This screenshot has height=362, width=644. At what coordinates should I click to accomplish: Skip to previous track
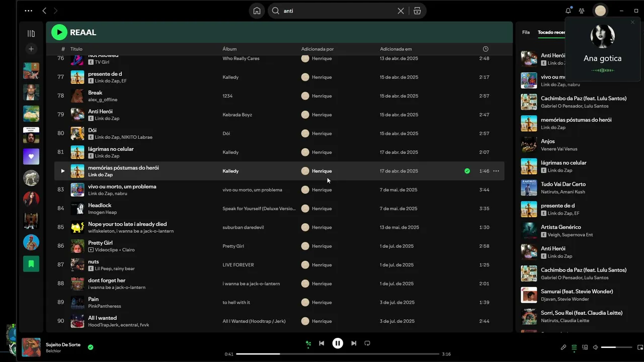[x=321, y=343]
